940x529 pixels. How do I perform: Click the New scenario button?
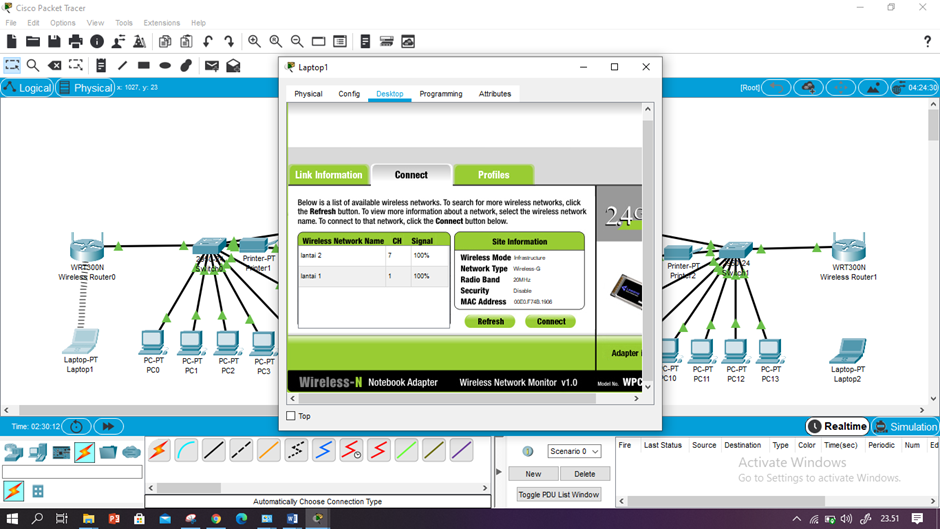(x=533, y=474)
